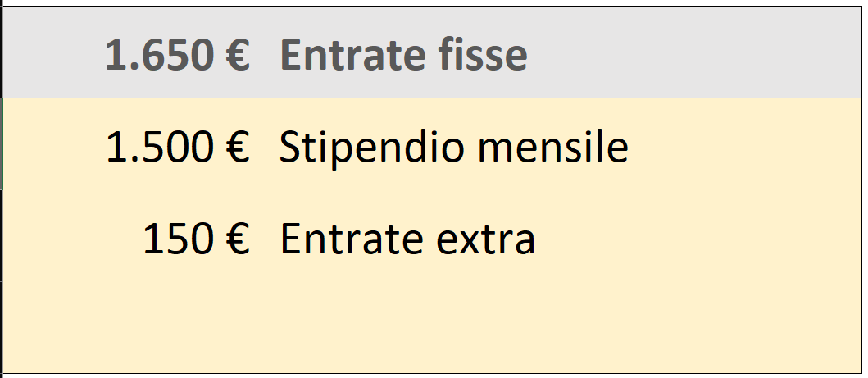Click the euro symbol after 1.650
Screen dimensions: 868x378
pyautogui.click(x=238, y=56)
